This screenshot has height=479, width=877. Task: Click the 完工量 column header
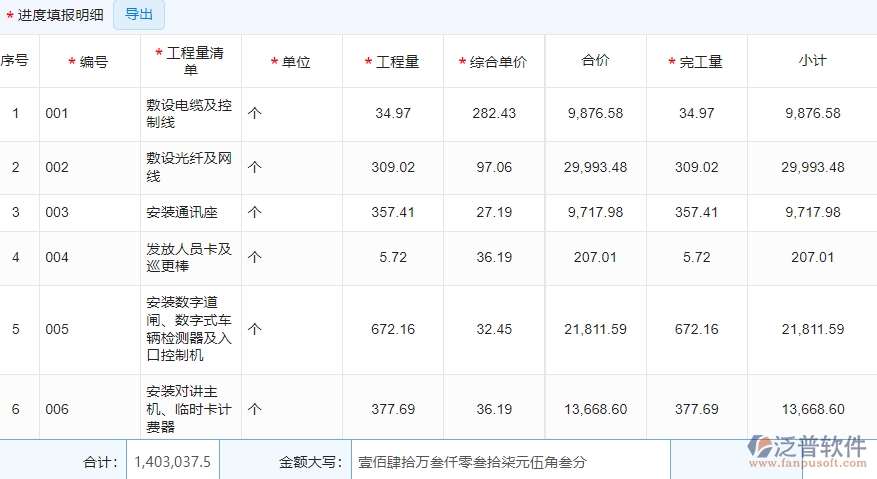coord(696,62)
